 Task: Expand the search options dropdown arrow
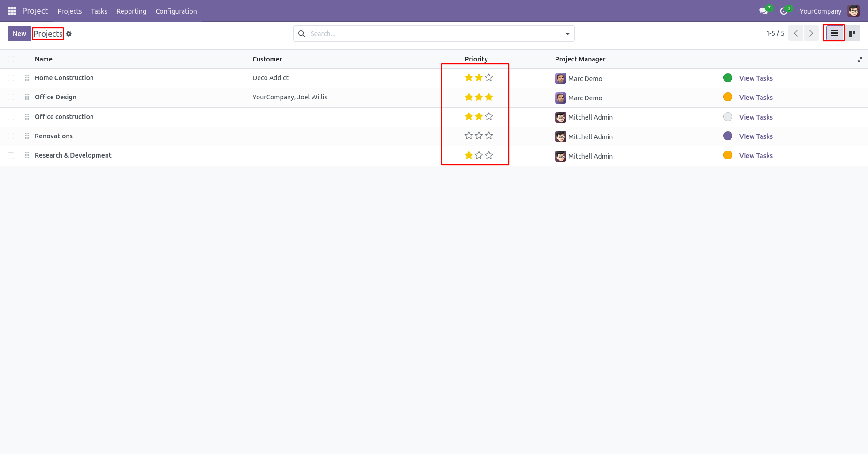(568, 34)
